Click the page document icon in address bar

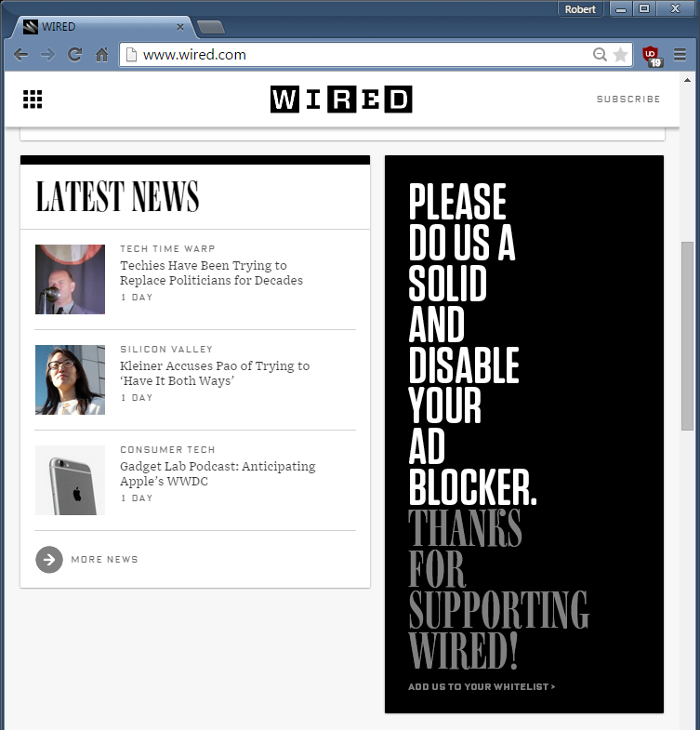(132, 55)
